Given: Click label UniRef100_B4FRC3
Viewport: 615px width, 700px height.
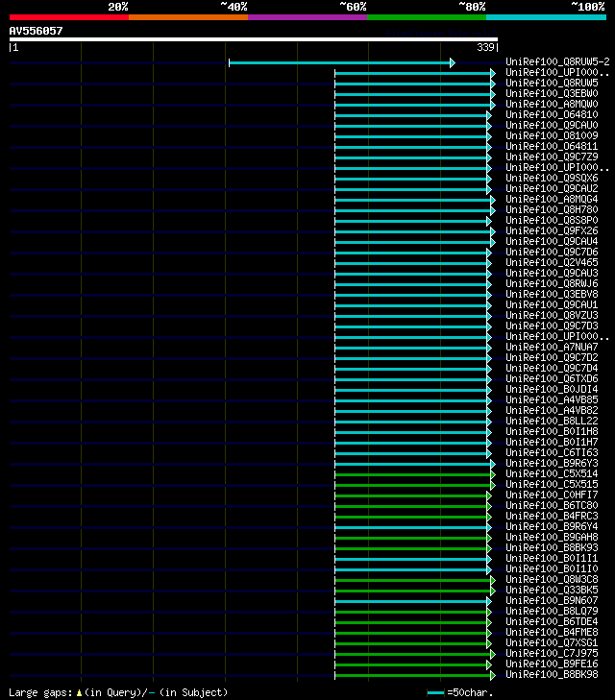Looking at the screenshot, I should (552, 516).
